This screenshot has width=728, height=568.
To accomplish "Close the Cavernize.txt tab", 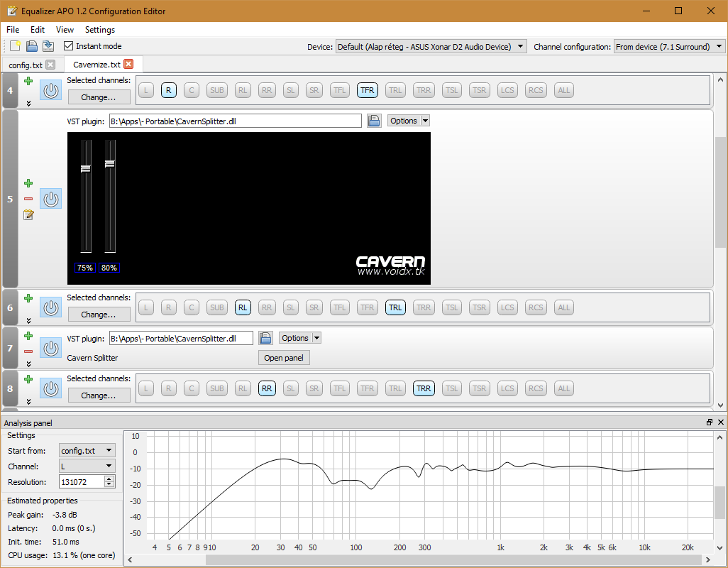I will pos(128,64).
